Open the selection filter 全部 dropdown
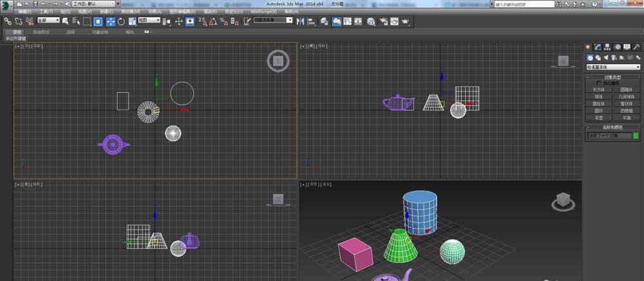 click(48, 21)
